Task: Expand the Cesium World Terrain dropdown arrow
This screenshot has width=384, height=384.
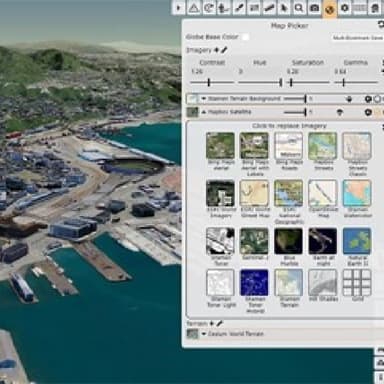Action: (204, 334)
